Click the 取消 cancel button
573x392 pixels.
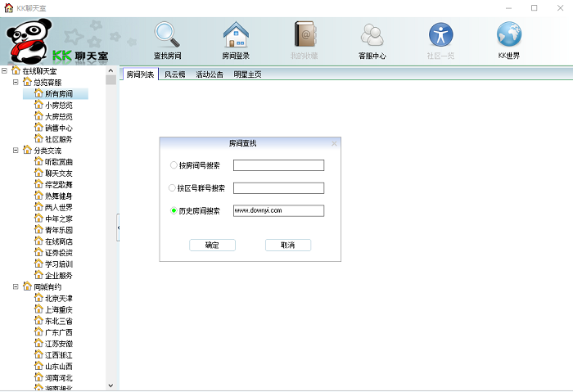(x=287, y=246)
